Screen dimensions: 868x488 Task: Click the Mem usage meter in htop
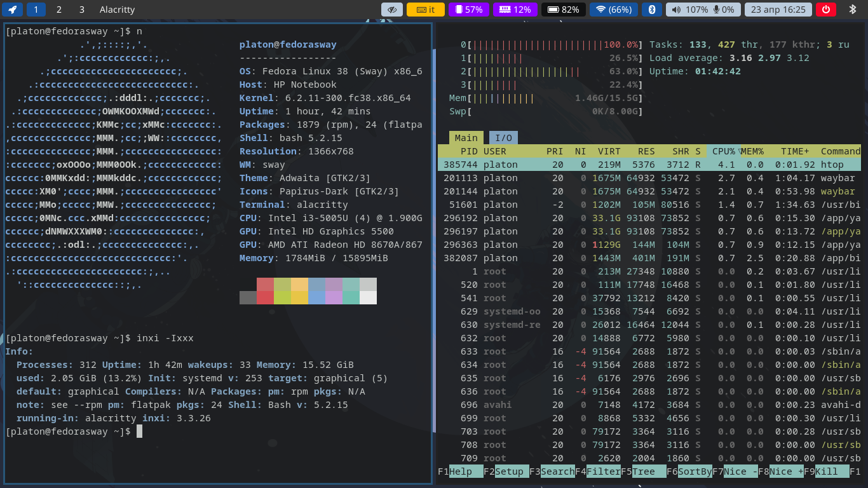click(x=546, y=98)
